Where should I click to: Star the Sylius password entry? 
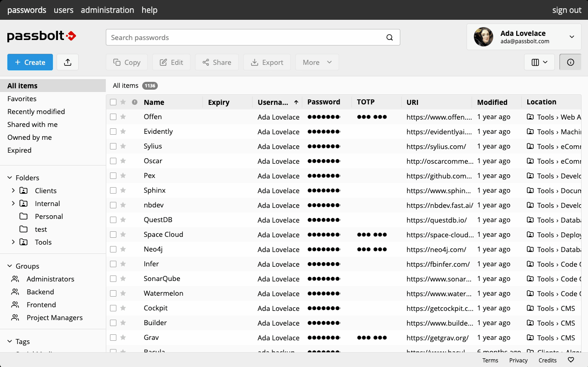[x=123, y=146]
